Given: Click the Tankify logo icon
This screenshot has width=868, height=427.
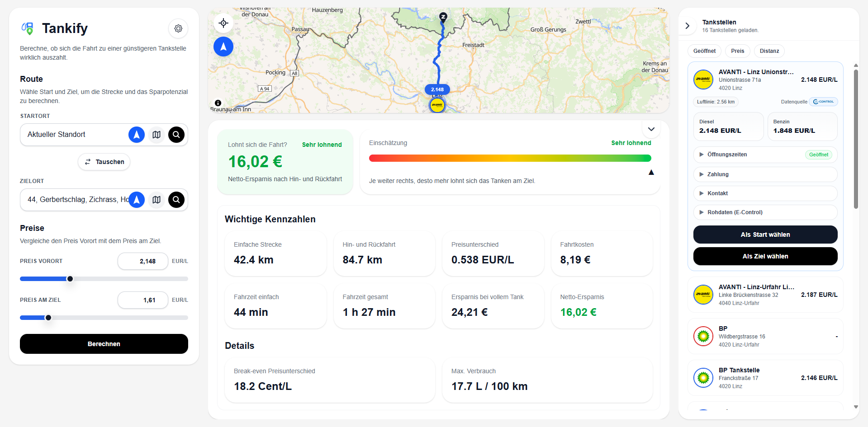Looking at the screenshot, I should point(28,28).
